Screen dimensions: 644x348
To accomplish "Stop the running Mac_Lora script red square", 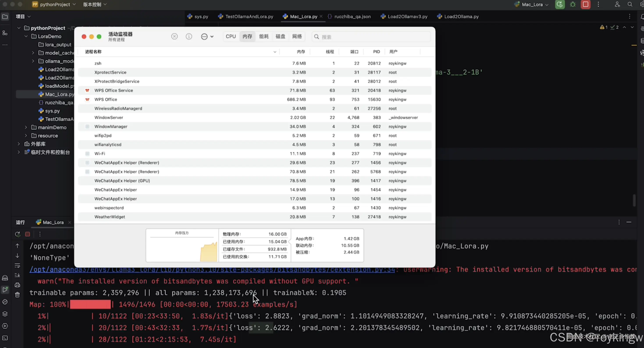I will 27,234.
